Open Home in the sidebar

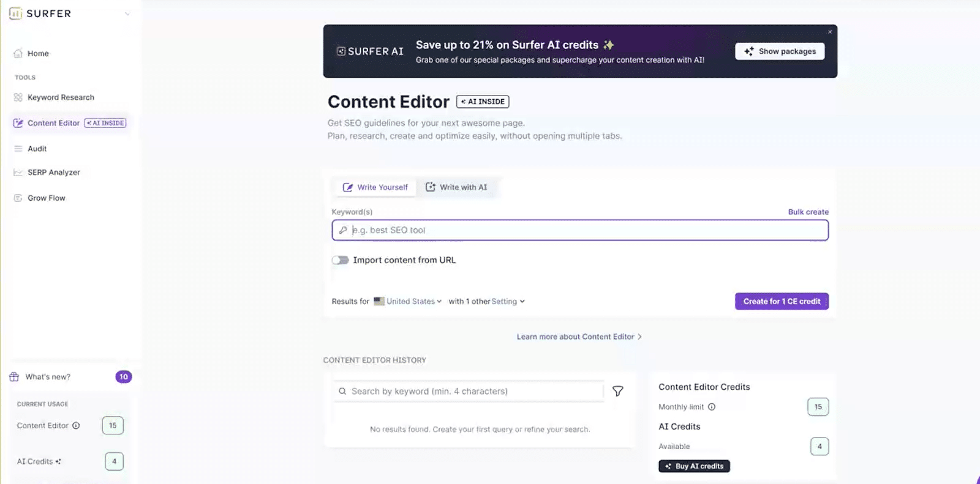(x=38, y=53)
